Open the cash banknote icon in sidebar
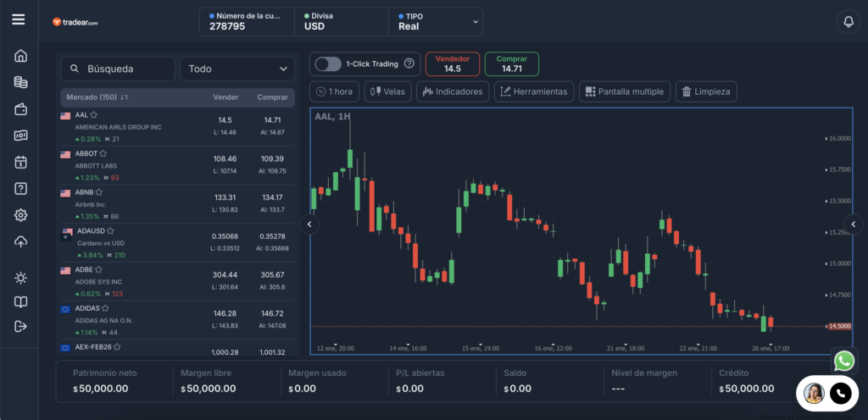 20,135
